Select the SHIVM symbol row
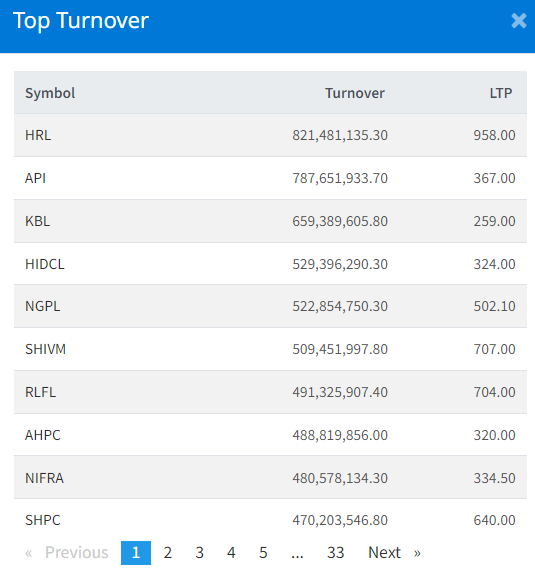 coord(270,349)
